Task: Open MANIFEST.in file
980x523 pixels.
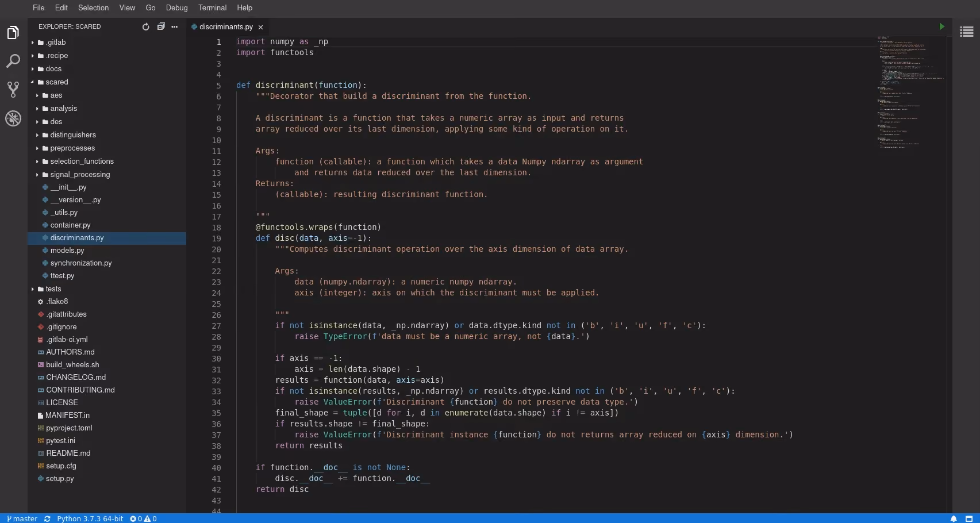Action: click(x=107, y=416)
